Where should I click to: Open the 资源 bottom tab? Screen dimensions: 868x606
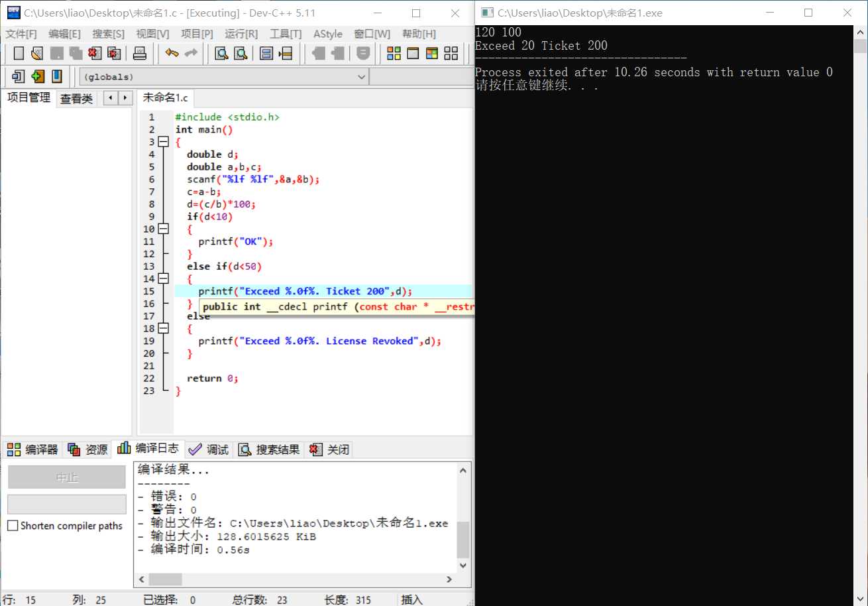[x=87, y=450]
